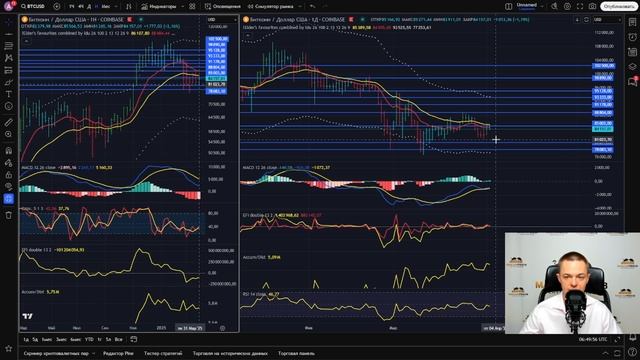Open the indicator templates grid icon
Image resolution: width=640 pixels, height=360 pixels.
point(192,7)
